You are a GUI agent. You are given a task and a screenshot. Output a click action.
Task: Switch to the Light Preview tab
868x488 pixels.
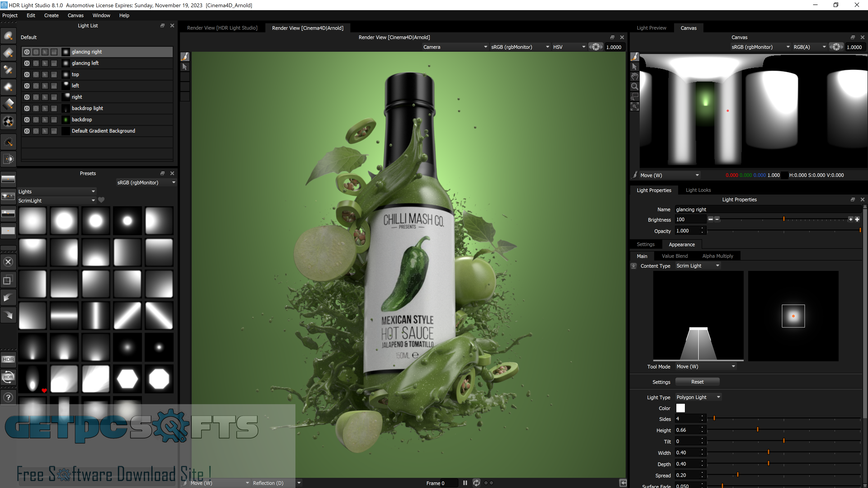pos(651,28)
